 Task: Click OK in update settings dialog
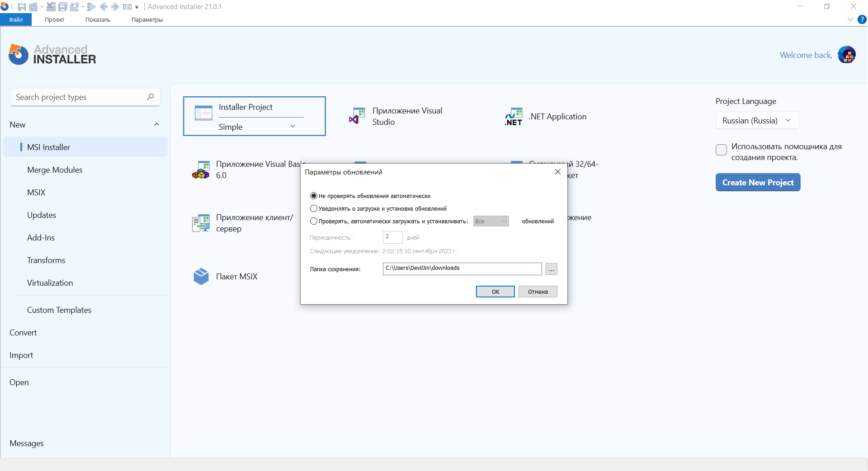point(495,292)
